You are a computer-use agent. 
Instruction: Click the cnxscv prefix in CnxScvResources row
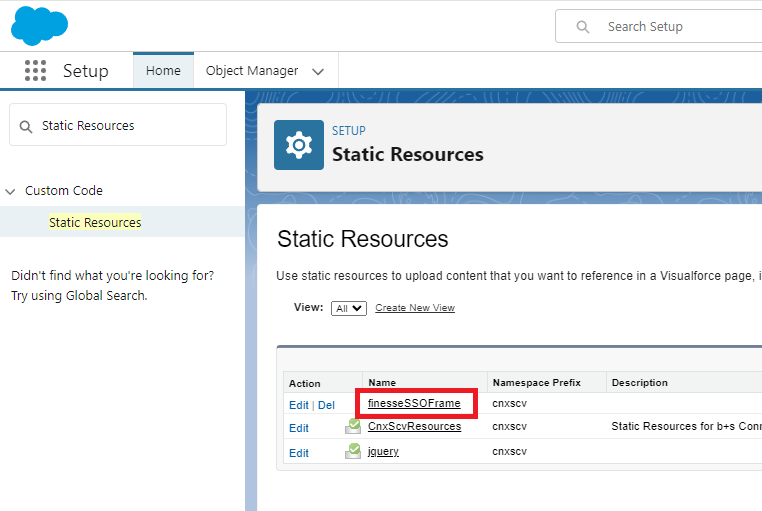pyautogui.click(x=509, y=426)
